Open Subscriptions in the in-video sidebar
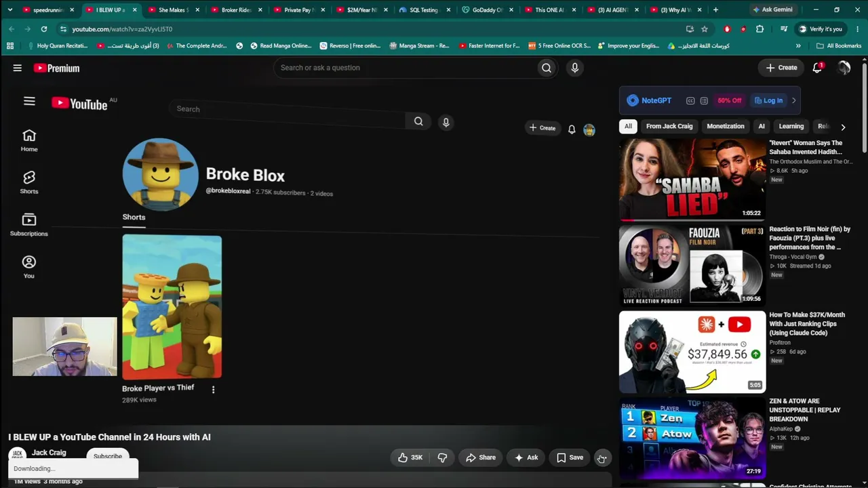Viewport: 868px width, 488px height. tap(29, 224)
